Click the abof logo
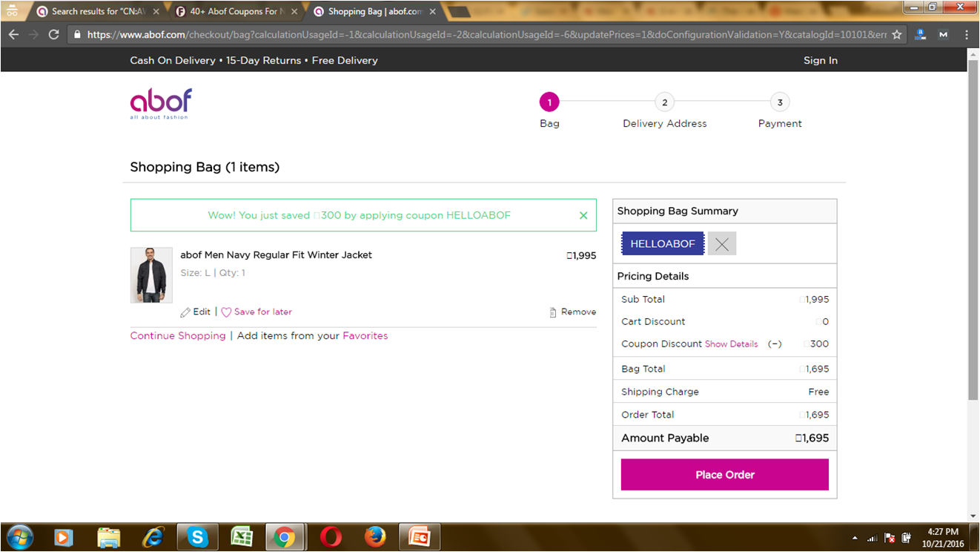Screen dimensions: 980x552 point(161,104)
